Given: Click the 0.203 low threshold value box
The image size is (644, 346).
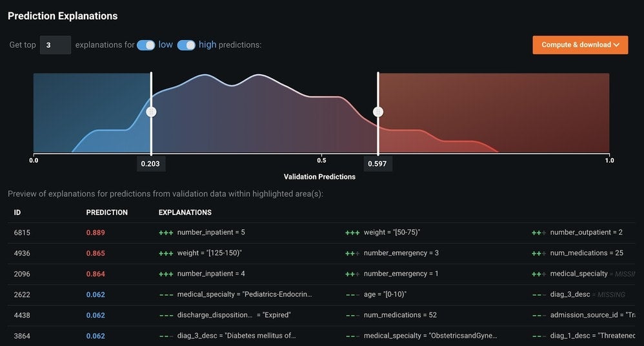Looking at the screenshot, I should [x=150, y=163].
